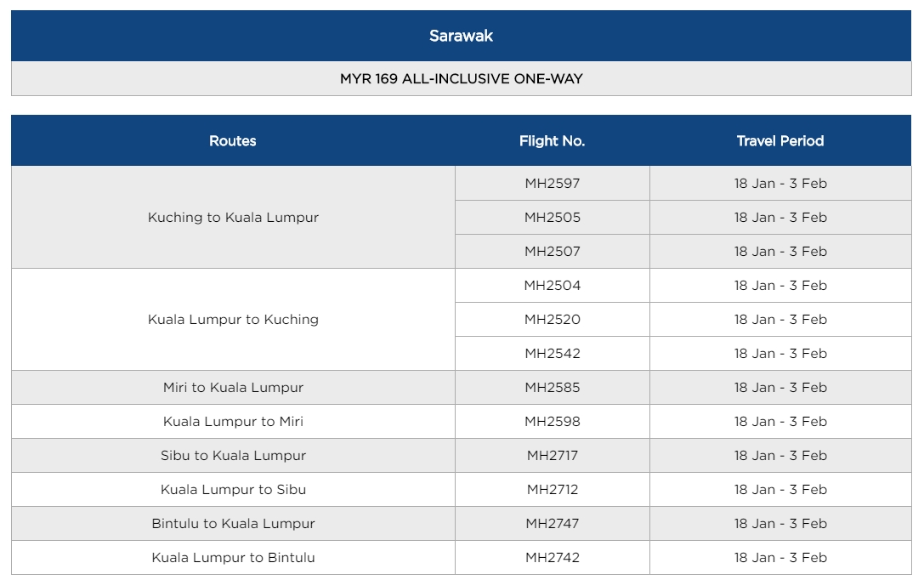The width and height of the screenshot is (924, 580).
Task: Select the Miri to Kuala Lumpur route
Action: [233, 388]
